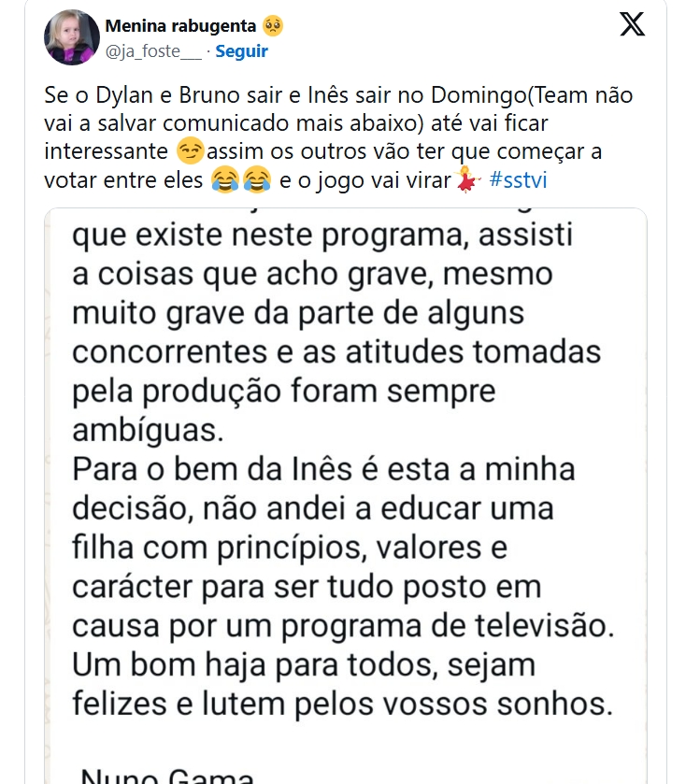This screenshot has width=686, height=784.
Task: Click the pleading face emoji beside the name
Action: click(273, 24)
